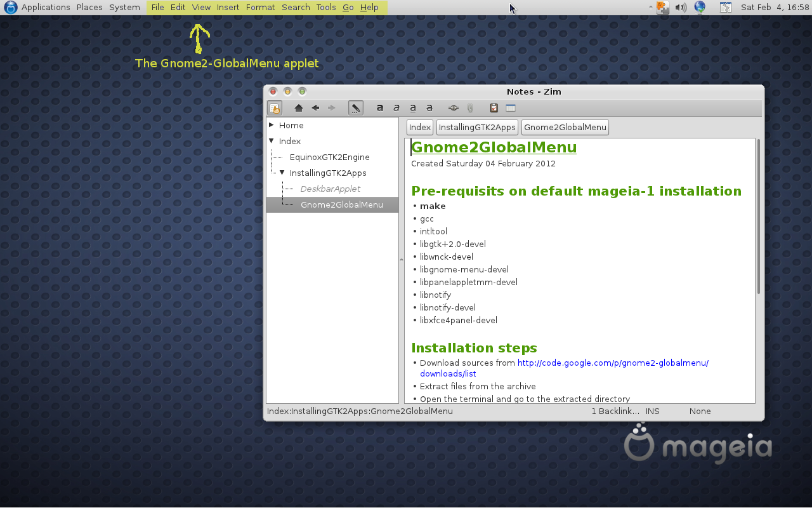Image resolution: width=812 pixels, height=508 pixels.
Task: Click the Index path bar button
Action: tap(420, 128)
